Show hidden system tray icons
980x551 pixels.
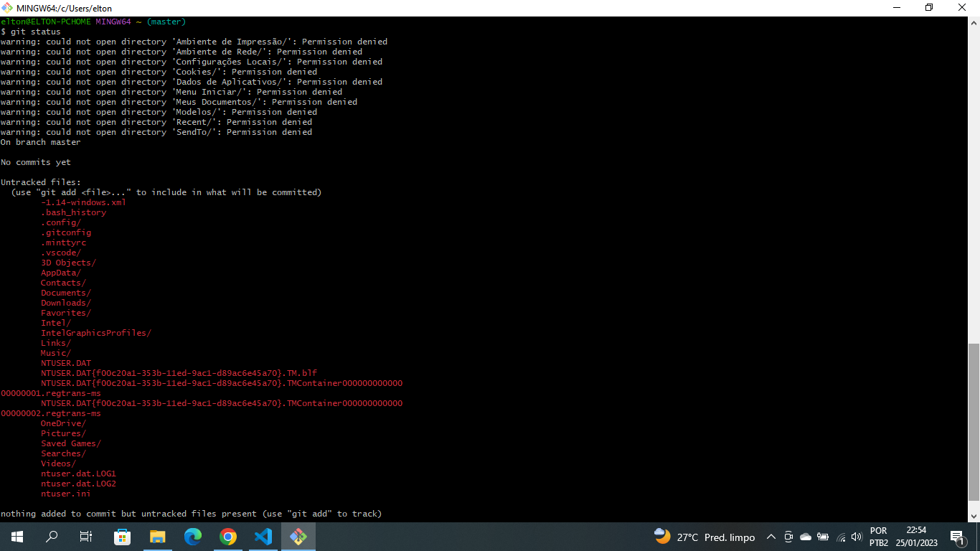(771, 537)
